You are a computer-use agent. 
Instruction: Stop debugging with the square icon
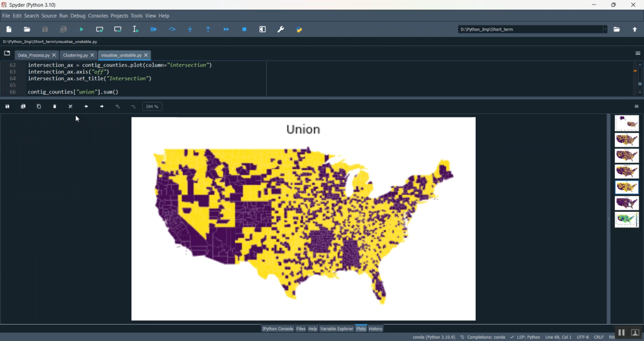point(244,30)
